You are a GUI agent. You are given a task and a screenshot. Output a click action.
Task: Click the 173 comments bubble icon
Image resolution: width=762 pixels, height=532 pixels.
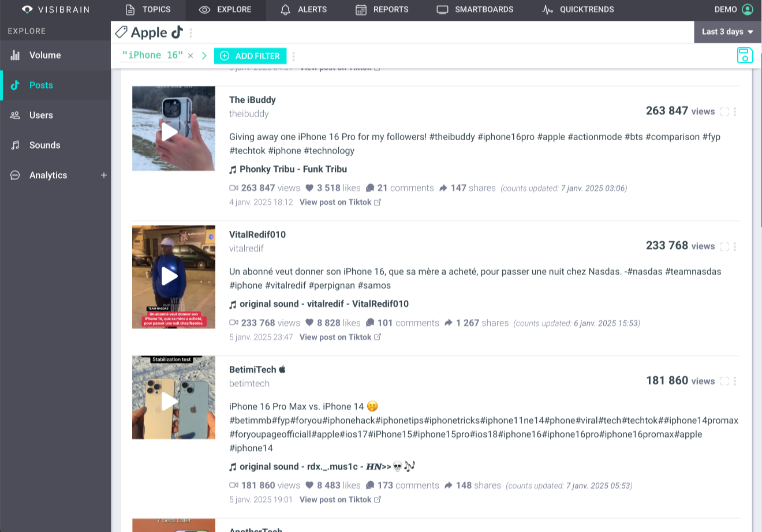pyautogui.click(x=370, y=486)
